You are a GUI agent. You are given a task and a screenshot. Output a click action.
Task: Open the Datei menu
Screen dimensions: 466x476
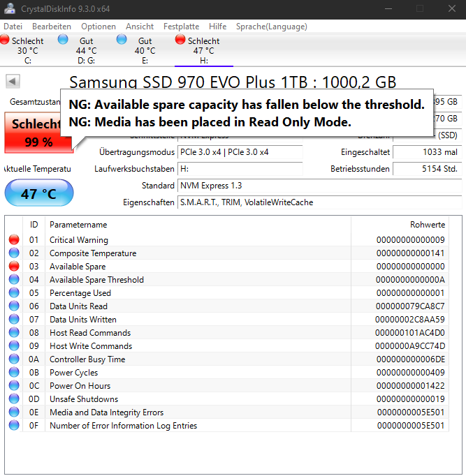tap(13, 27)
